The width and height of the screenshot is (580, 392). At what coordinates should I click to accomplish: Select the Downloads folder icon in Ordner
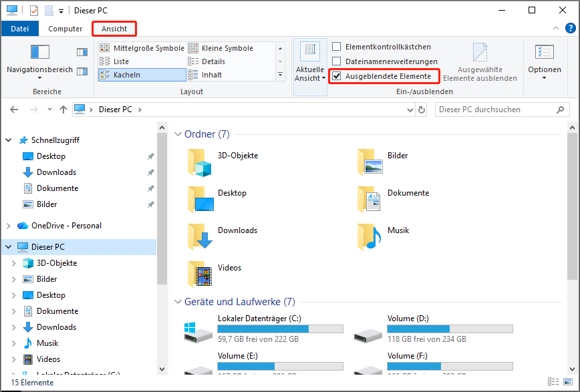(x=200, y=236)
